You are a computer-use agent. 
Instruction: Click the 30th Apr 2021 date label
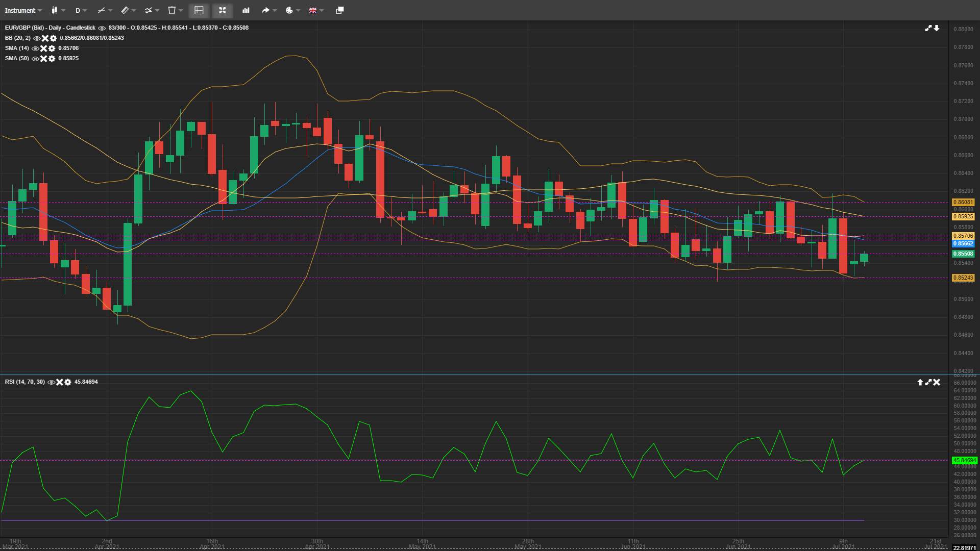point(317,544)
